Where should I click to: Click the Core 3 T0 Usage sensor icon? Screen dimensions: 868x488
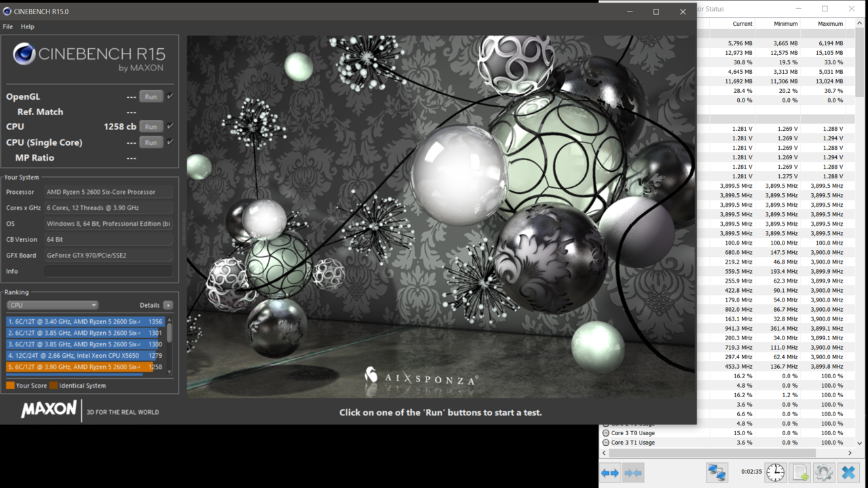pos(606,433)
